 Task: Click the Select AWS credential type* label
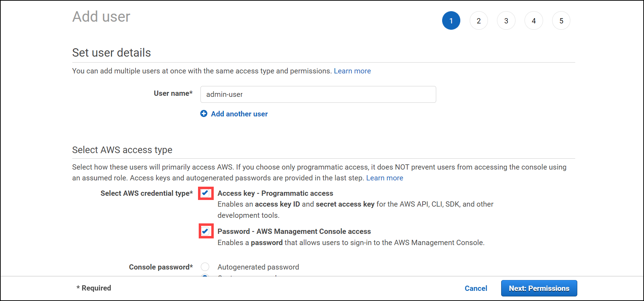[x=147, y=193]
